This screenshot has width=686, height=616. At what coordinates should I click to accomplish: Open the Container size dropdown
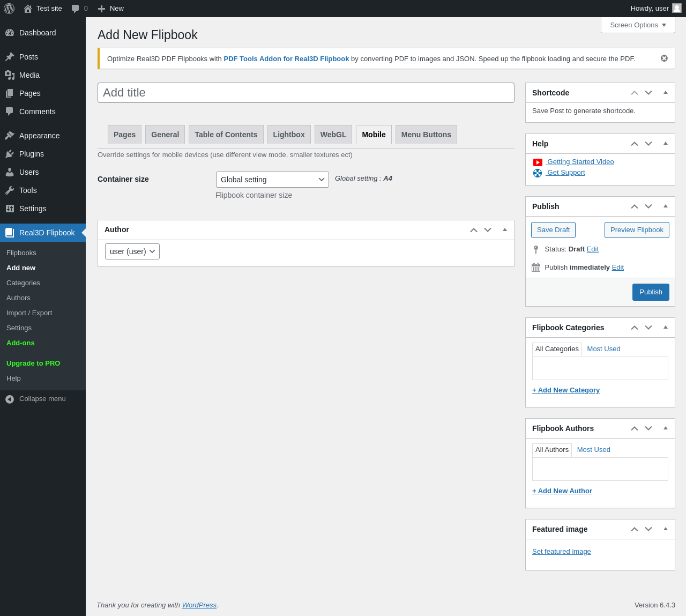[272, 180]
